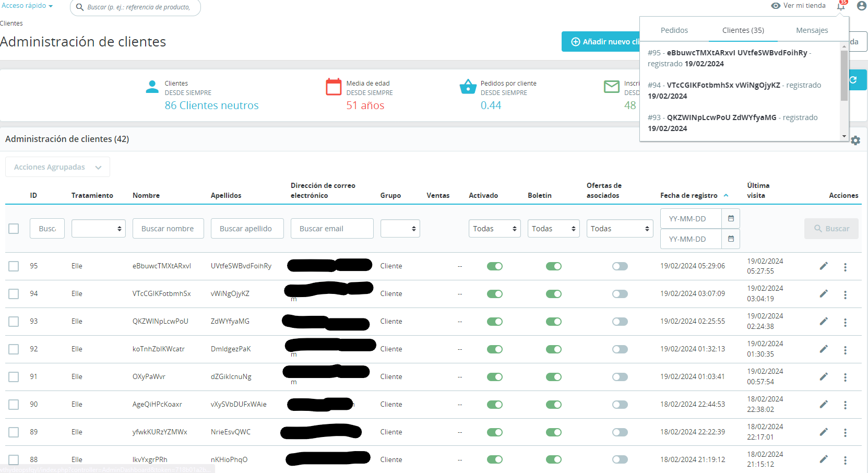
Task: Select the checkbox for customer 95
Action: point(14,266)
